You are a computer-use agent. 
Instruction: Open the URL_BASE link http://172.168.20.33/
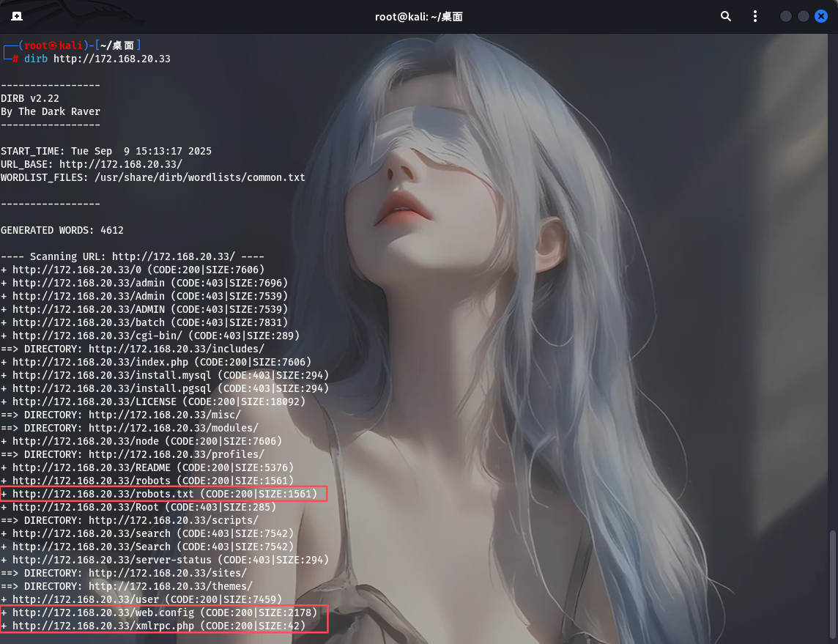[x=122, y=163]
